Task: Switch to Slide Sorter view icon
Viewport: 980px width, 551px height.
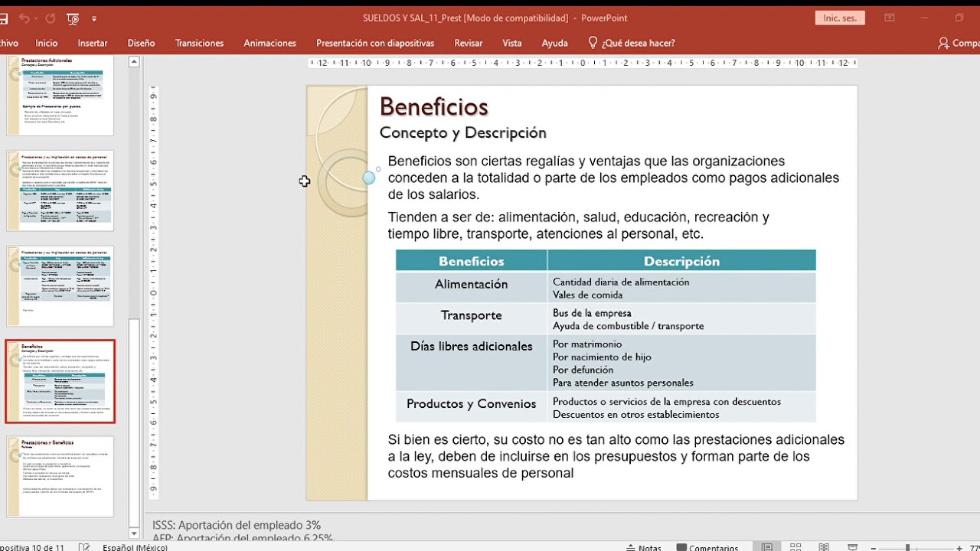Action: tap(795, 548)
